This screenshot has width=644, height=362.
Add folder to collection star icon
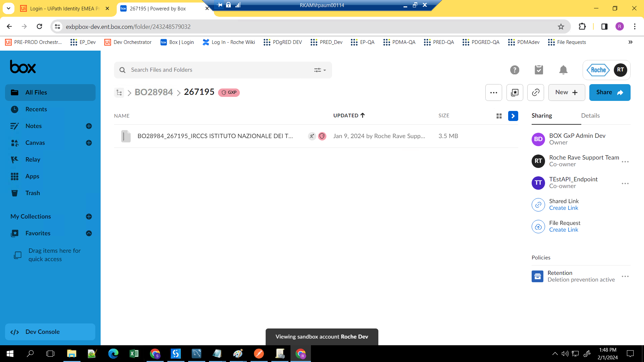click(515, 93)
